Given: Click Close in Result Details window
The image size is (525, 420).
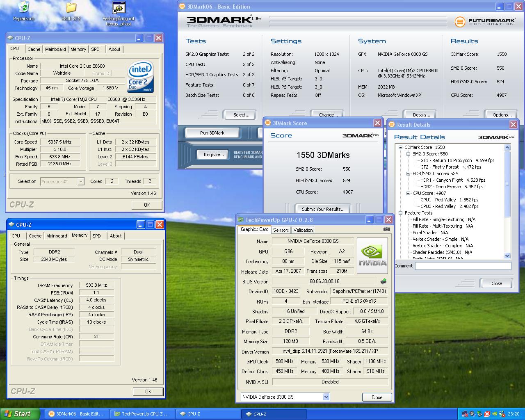Looking at the screenshot, I should tap(497, 283).
